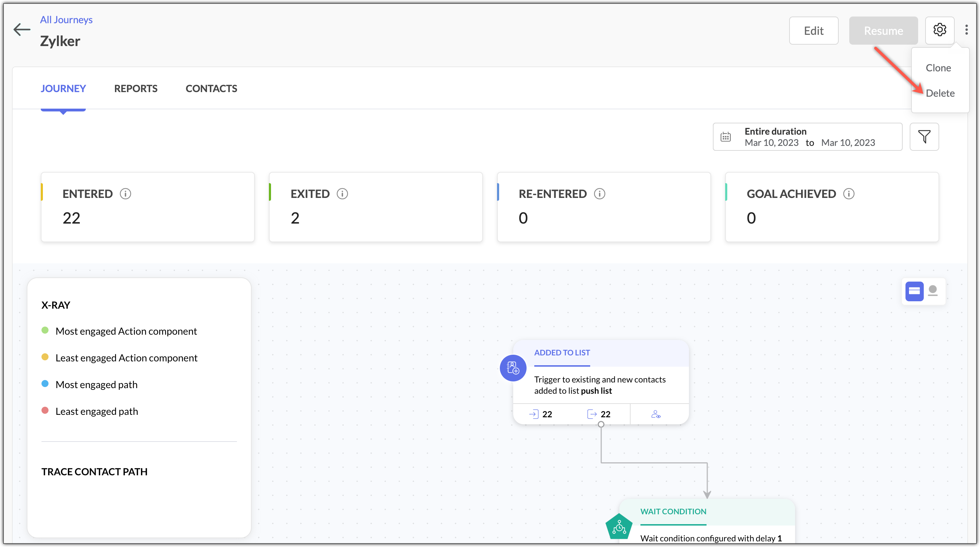The image size is (980, 547).
Task: Open the All Journeys link
Action: [x=66, y=20]
